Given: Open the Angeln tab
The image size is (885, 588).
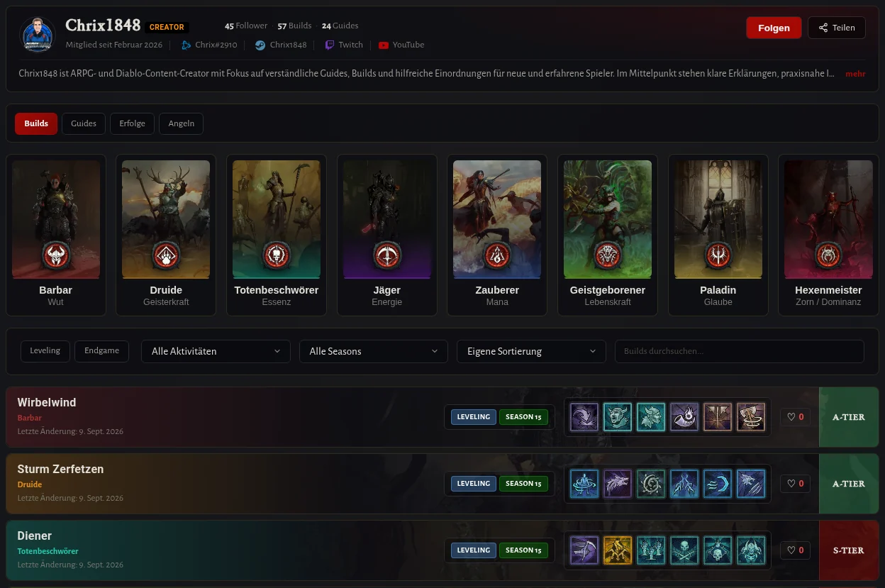Looking at the screenshot, I should click(182, 123).
